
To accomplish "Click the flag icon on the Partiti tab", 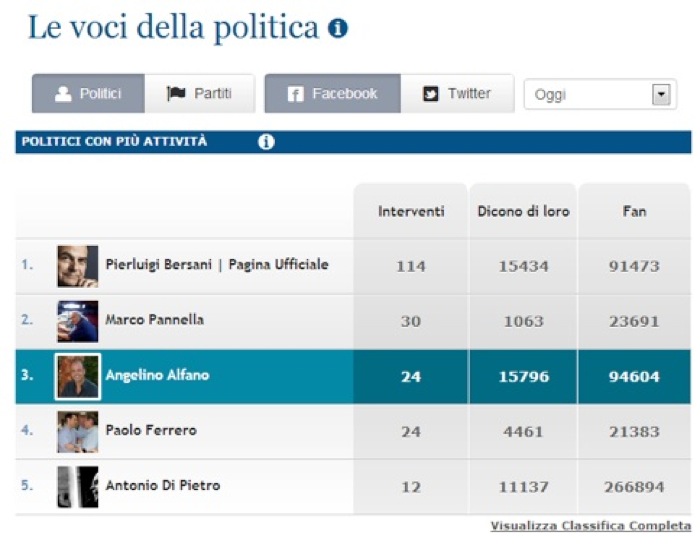I will click(x=176, y=94).
